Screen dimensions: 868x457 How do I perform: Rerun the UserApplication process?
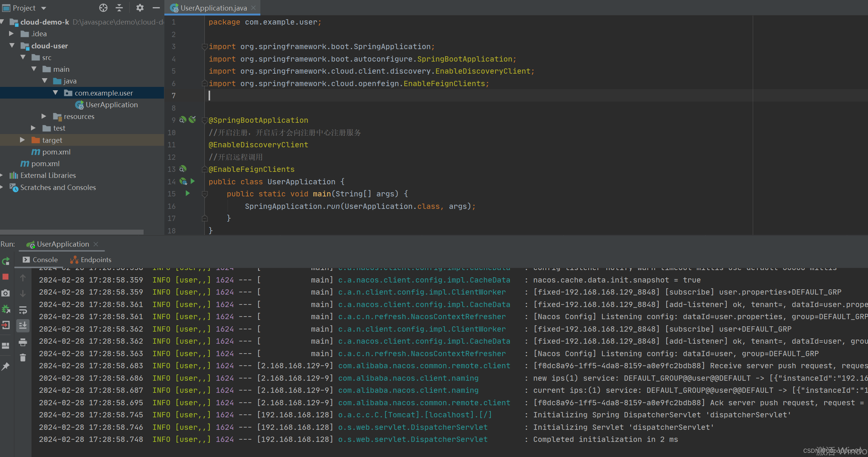click(6, 261)
